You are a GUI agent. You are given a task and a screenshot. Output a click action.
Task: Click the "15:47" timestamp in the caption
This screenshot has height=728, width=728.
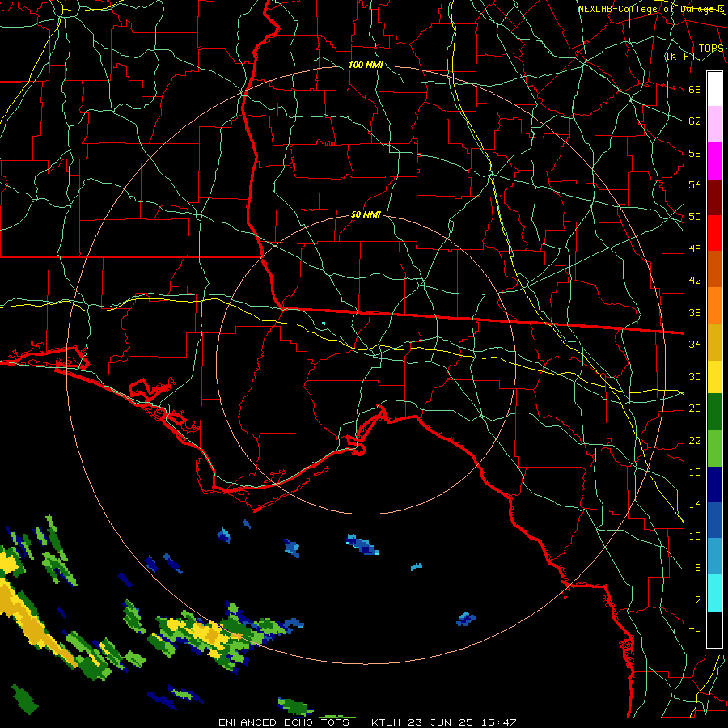pos(498,722)
